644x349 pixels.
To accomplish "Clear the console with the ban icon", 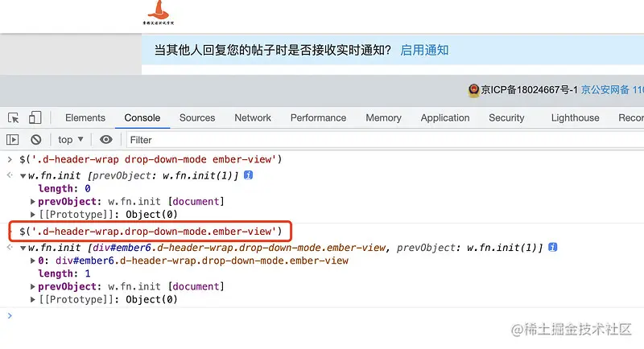I will (35, 140).
